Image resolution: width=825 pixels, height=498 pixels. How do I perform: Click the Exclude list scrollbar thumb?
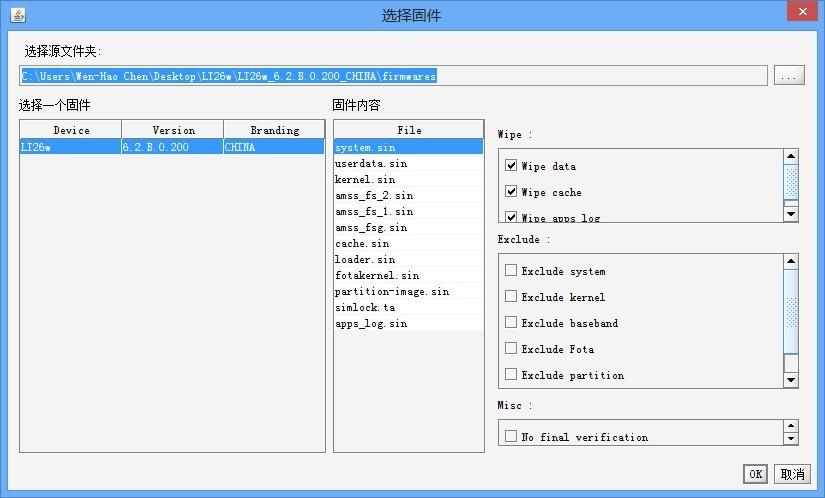[x=791, y=312]
